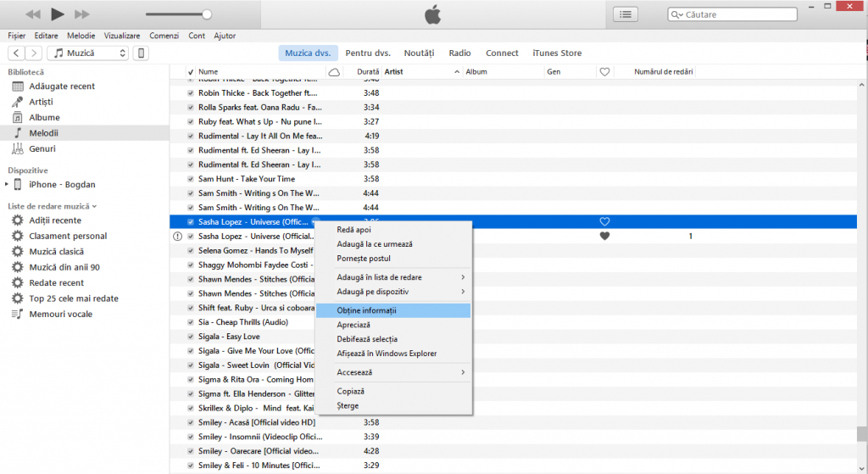Uncheck the Ruby feat. What s Up checkbox

191,122
